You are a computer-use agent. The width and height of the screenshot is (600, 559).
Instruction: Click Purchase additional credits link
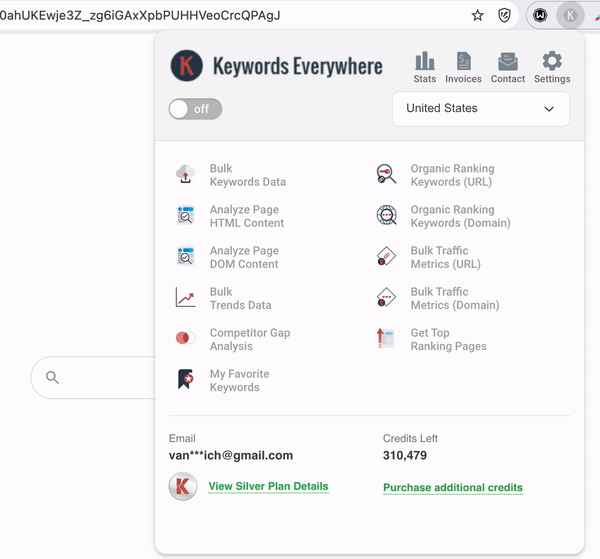tap(453, 487)
